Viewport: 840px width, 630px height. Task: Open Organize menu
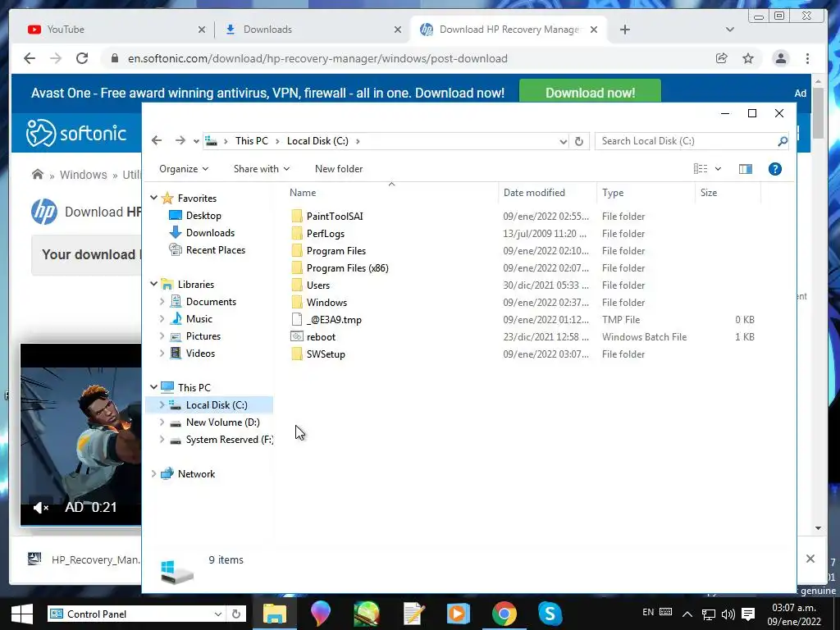pyautogui.click(x=184, y=169)
